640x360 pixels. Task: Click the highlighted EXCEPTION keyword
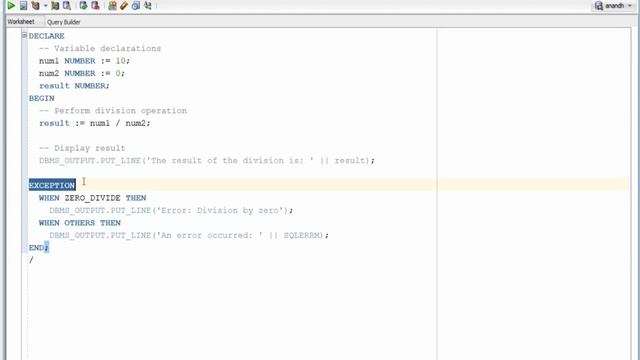click(52, 185)
